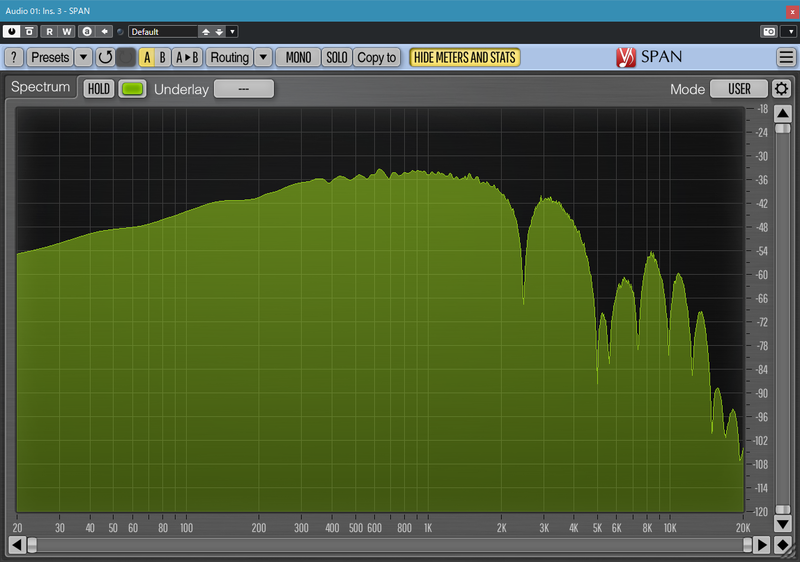Click the bypass insert icon beside power
This screenshot has height=562, width=800.
pos(29,32)
